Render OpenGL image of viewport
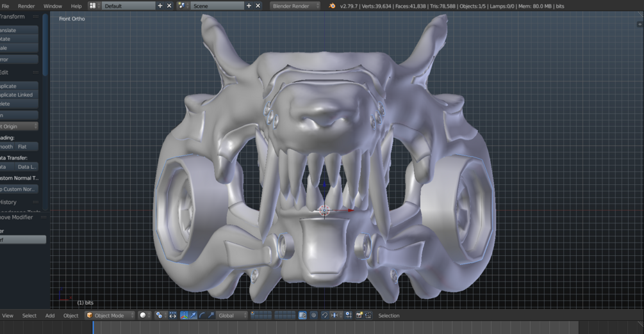The height and width of the screenshot is (334, 644). click(359, 315)
